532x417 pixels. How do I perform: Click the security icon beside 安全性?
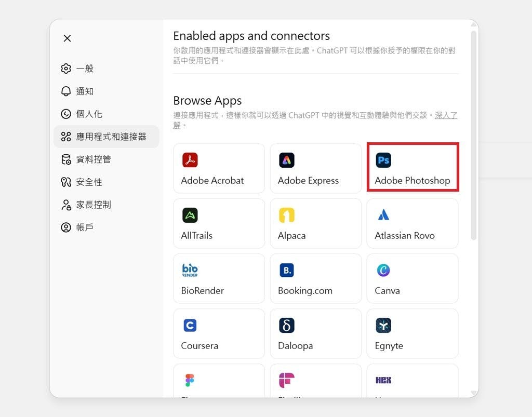pos(66,182)
